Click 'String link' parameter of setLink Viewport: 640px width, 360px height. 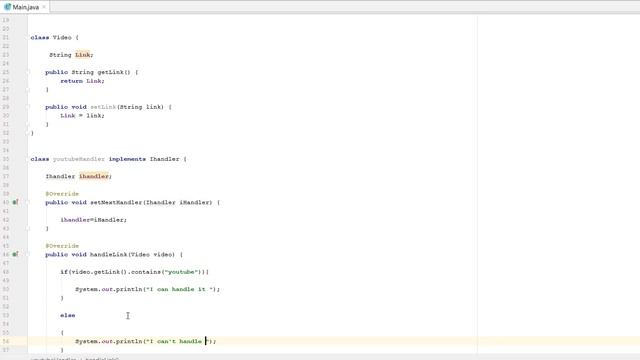(x=142, y=107)
